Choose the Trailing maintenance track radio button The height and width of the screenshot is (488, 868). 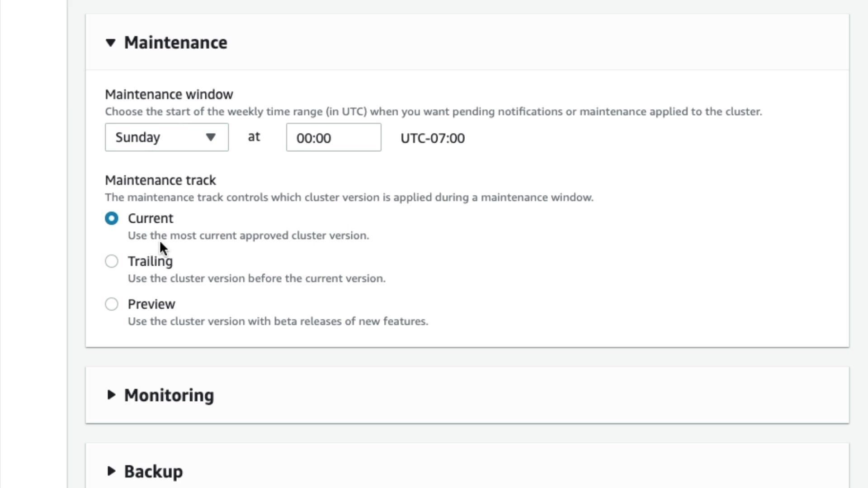tap(112, 262)
